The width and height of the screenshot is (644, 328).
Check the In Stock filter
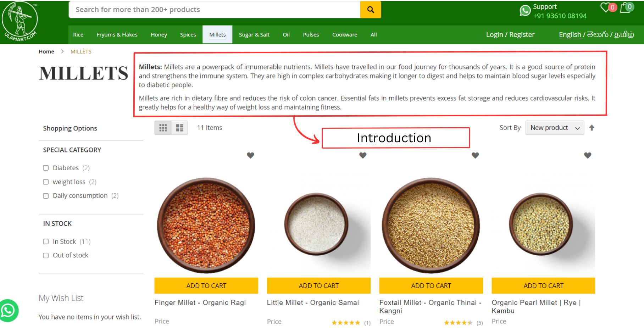tap(46, 241)
